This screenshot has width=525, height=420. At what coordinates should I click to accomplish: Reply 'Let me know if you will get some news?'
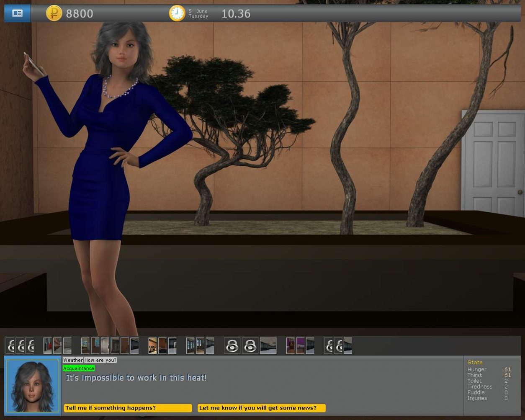click(261, 408)
